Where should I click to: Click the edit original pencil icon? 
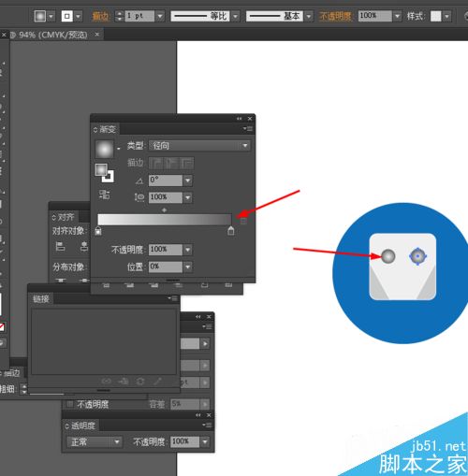click(157, 381)
